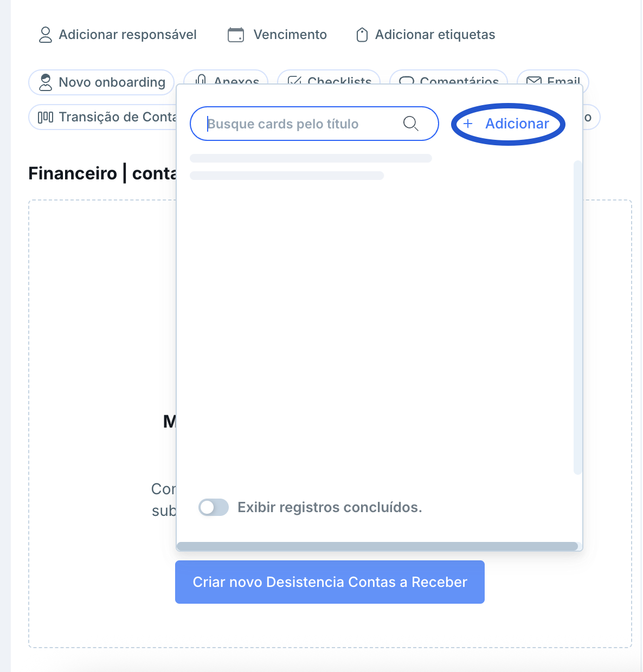Click the Adicionar etiquetas text
The width and height of the screenshot is (643, 672).
(435, 35)
